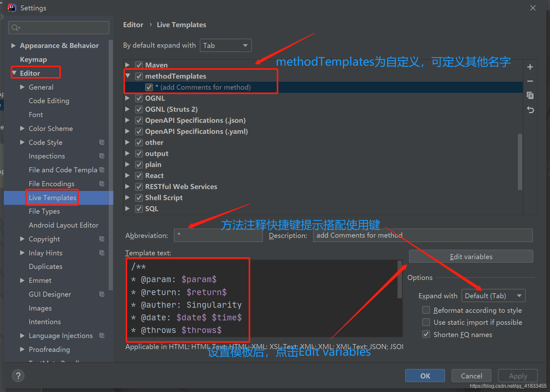550x392 pixels.
Task: Expand the Shell Script template group
Action: click(x=127, y=198)
